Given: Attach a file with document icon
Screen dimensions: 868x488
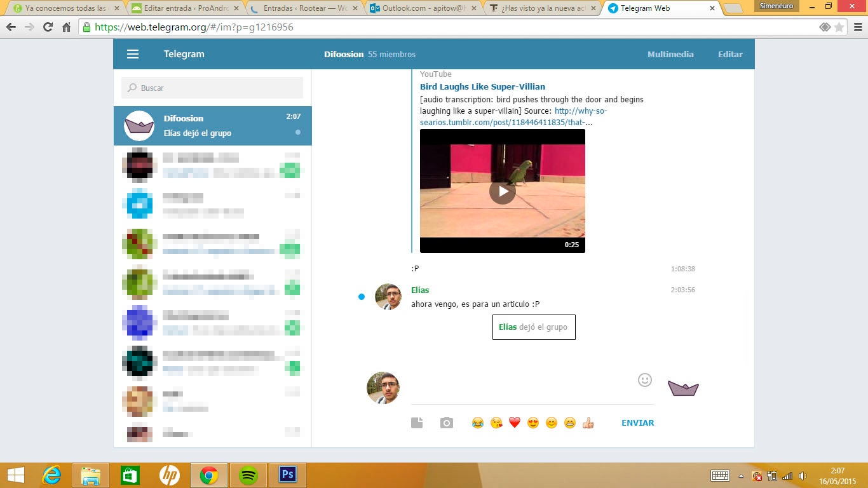Looking at the screenshot, I should 417,423.
